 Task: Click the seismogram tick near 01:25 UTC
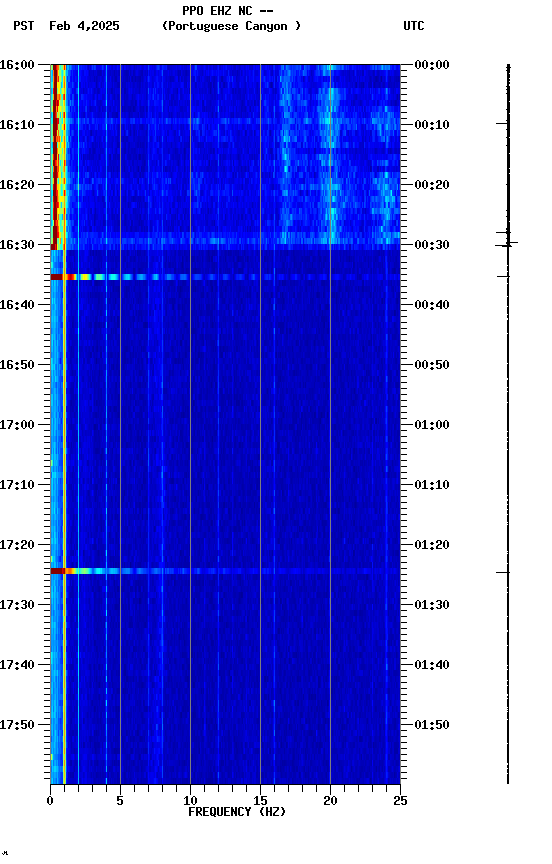coord(502,573)
